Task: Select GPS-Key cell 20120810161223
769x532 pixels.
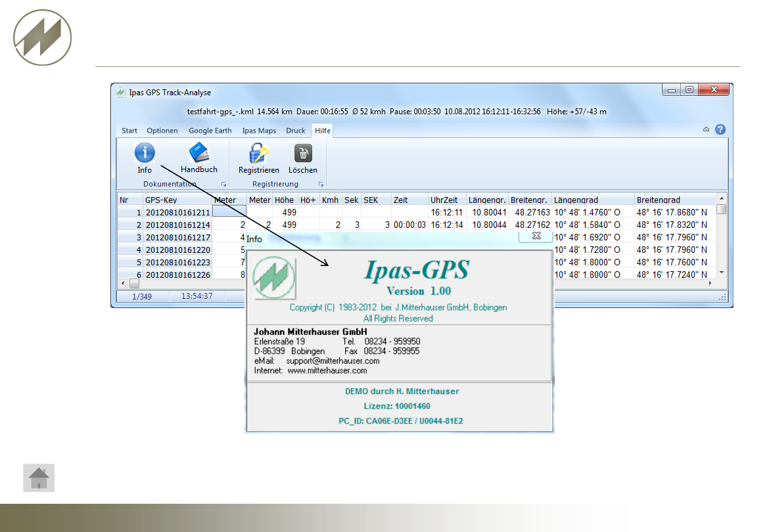Action: (x=177, y=262)
